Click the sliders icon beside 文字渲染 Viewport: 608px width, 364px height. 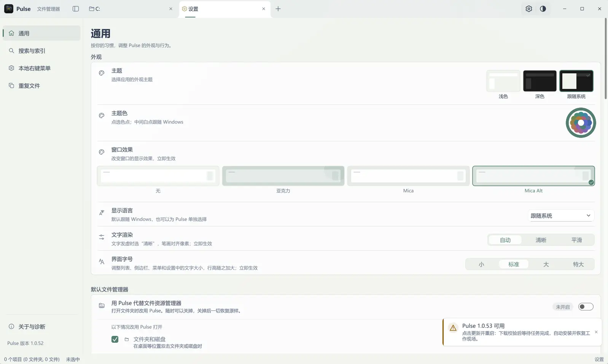coord(102,237)
